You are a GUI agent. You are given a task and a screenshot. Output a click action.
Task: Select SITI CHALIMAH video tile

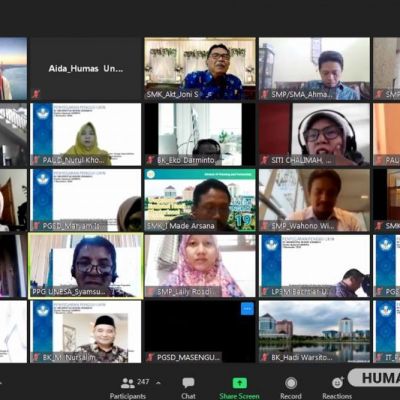tap(314, 134)
